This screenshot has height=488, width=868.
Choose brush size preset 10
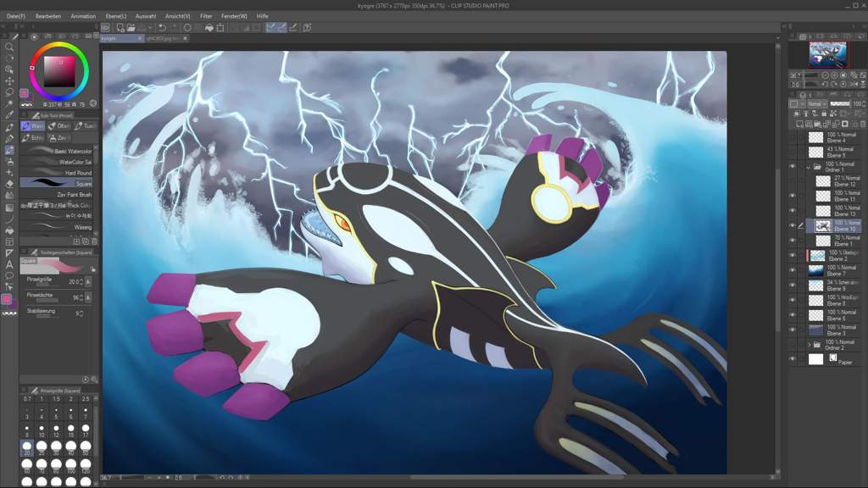click(x=42, y=430)
